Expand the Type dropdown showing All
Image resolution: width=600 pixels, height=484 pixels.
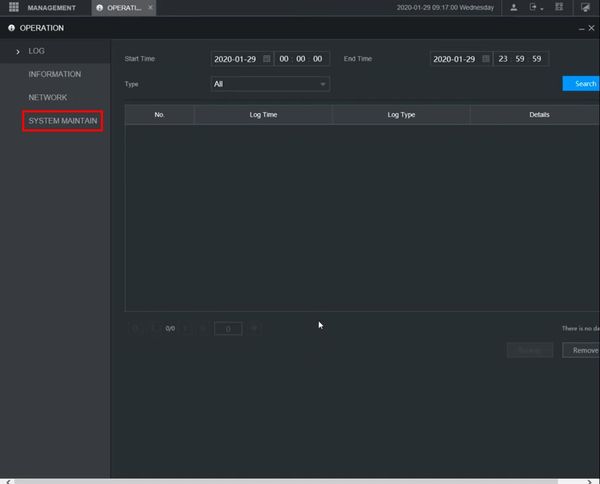point(270,84)
